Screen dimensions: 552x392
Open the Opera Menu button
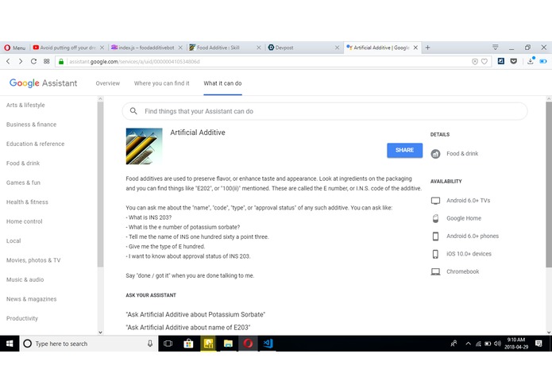(15, 48)
